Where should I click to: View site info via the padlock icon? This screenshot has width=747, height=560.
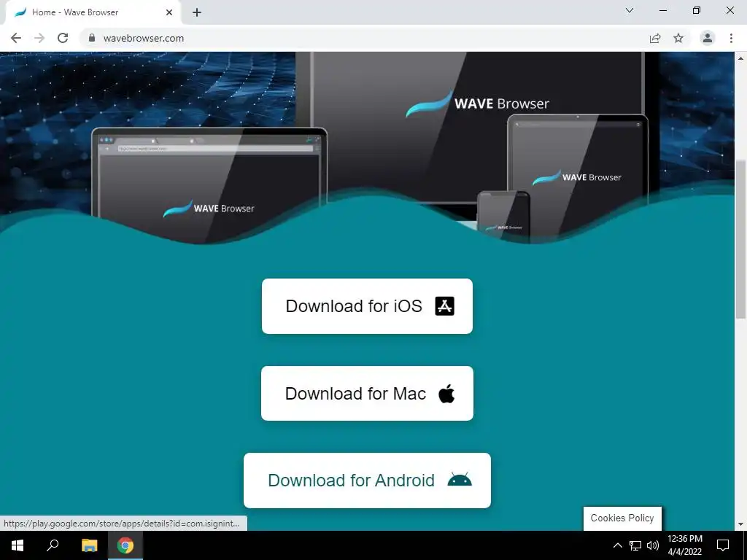coord(92,38)
